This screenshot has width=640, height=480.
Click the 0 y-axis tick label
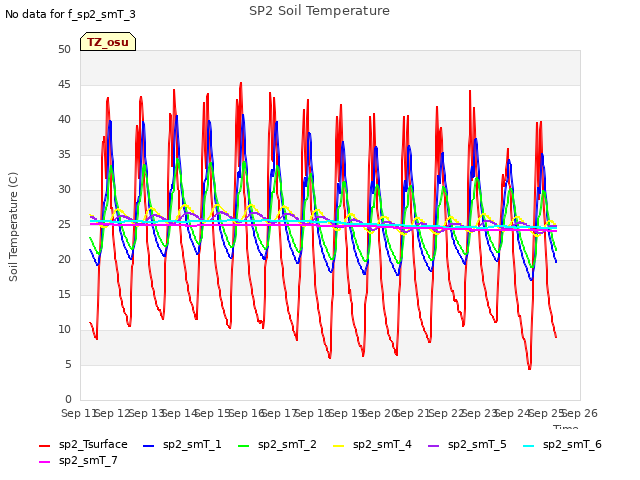(x=68, y=399)
